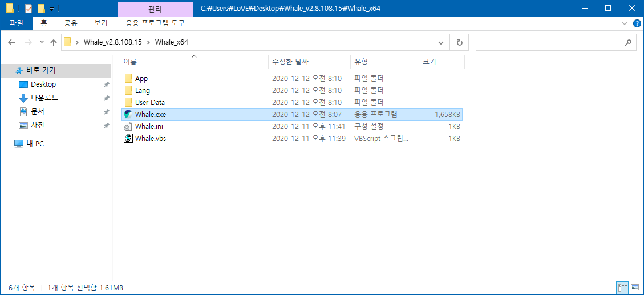Open address bar history dropdown
The width and height of the screenshot is (644, 295).
[x=441, y=42]
